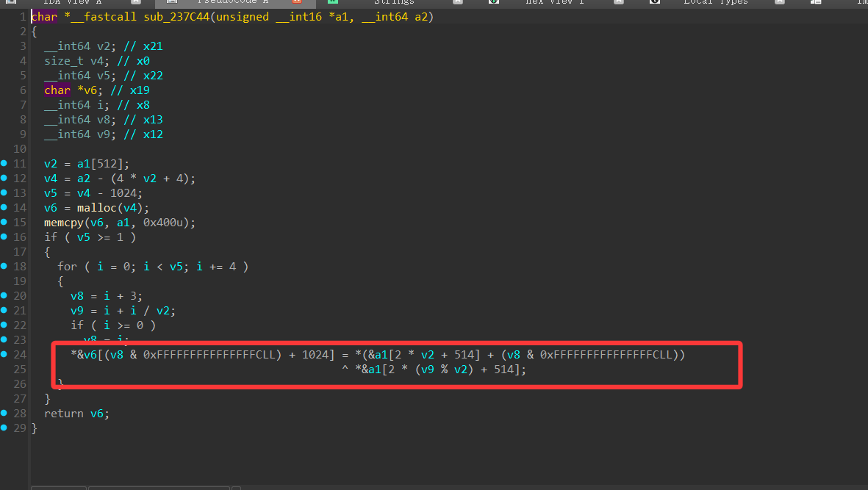
Task: Switch to the Strings tab
Action: click(x=393, y=2)
